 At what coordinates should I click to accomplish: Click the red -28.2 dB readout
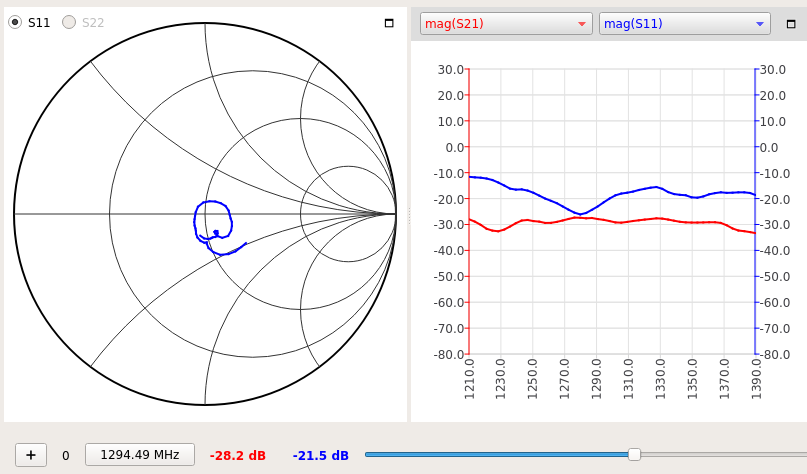pos(238,455)
